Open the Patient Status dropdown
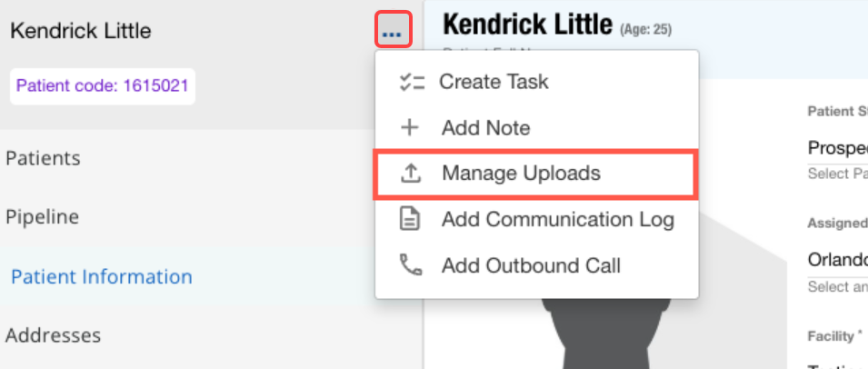868x369 pixels. (836, 147)
